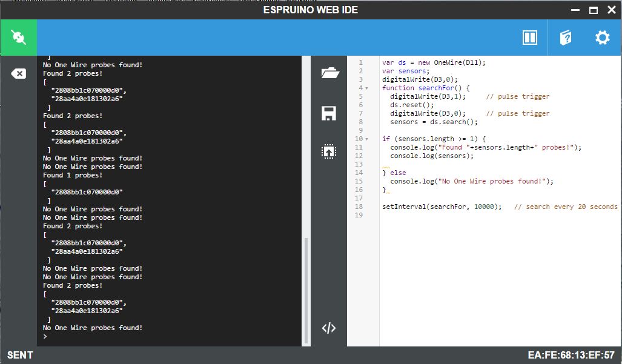Click line number 10 in gutter
622x364 pixels.
click(359, 139)
